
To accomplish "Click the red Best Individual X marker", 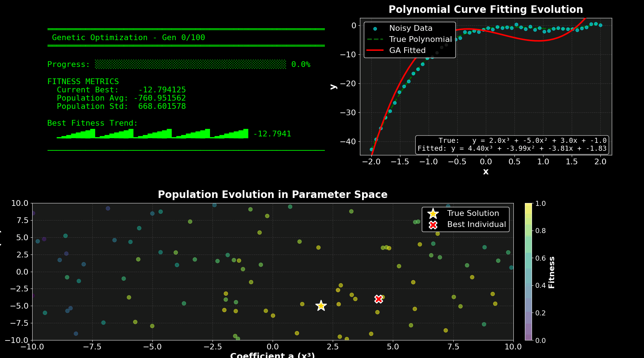I will coord(378,299).
